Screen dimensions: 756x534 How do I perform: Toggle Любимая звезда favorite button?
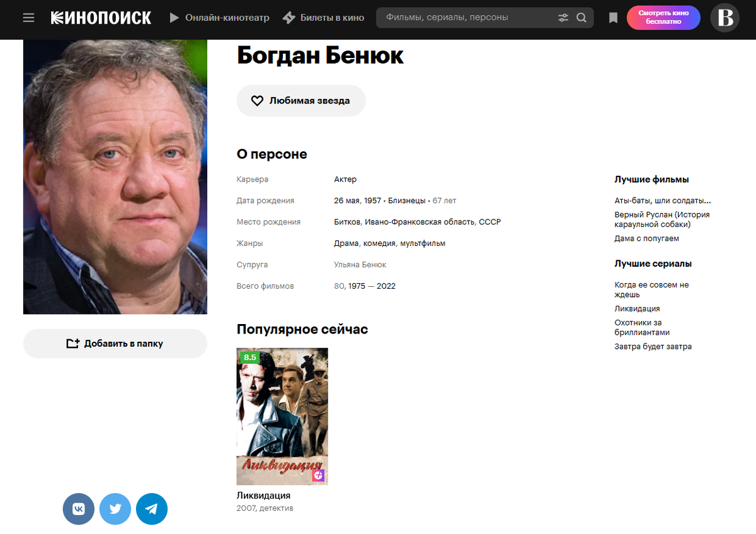coord(301,101)
